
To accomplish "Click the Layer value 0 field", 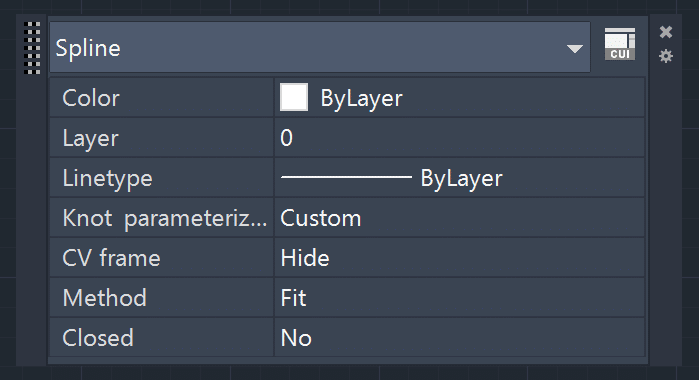I will click(x=460, y=138).
